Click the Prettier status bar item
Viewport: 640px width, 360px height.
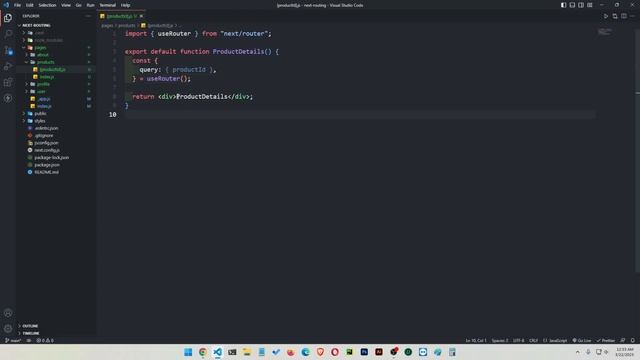coord(606,340)
